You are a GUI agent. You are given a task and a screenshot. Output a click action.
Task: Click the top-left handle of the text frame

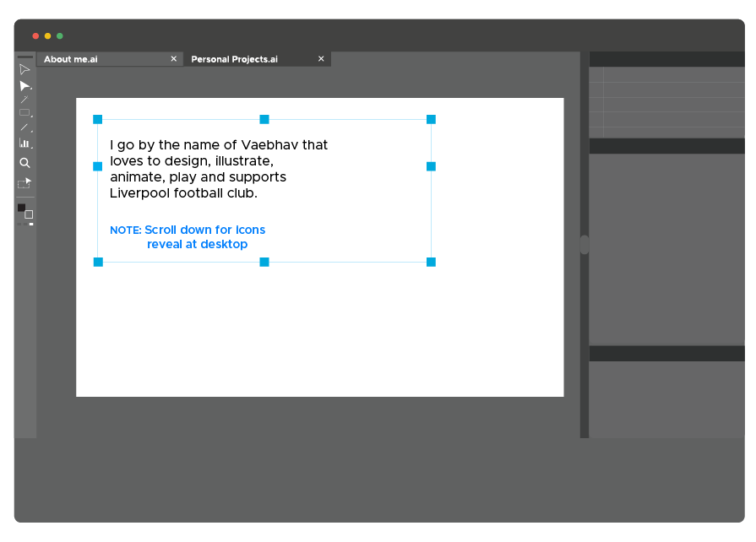click(x=98, y=119)
